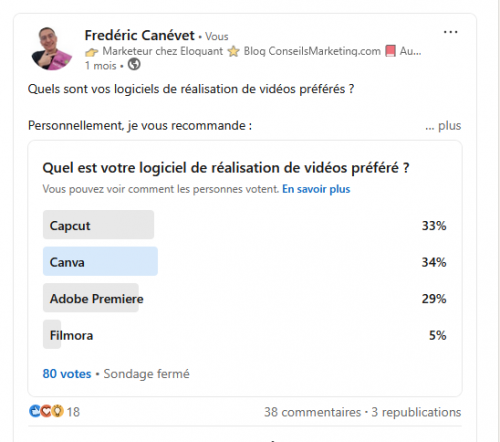Open the 38 commentaires section
500x442 pixels.
[312, 412]
